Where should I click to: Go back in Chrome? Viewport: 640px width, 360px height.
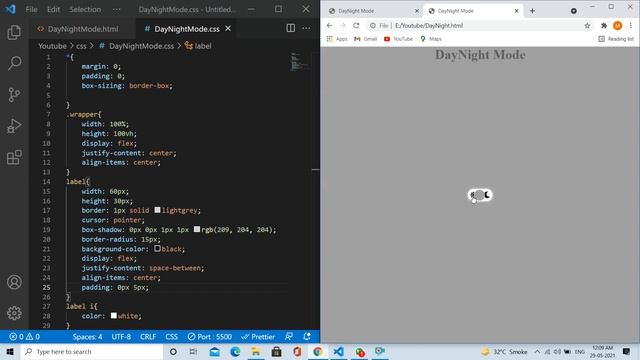330,25
